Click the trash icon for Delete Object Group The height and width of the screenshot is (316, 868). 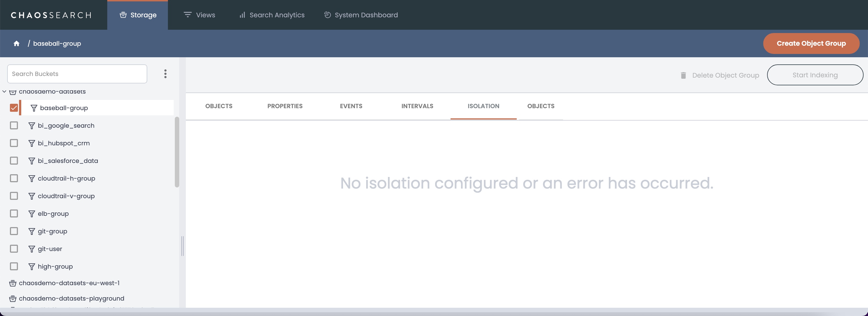click(683, 75)
